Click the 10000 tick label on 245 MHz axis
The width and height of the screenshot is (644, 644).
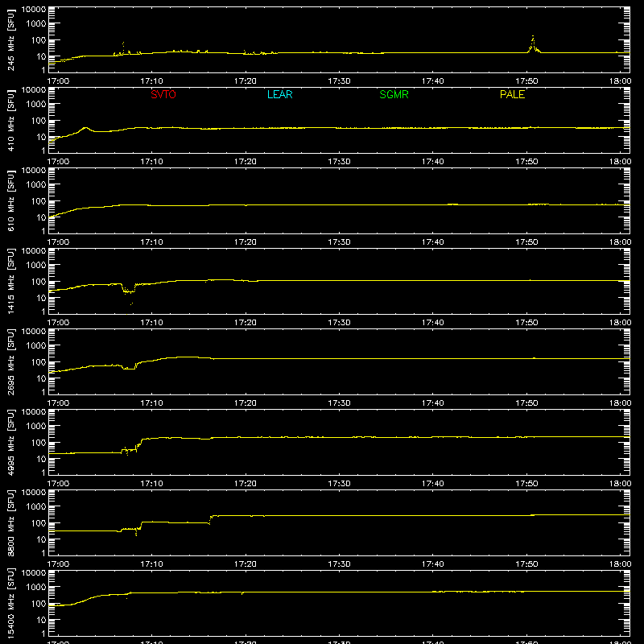coord(34,10)
